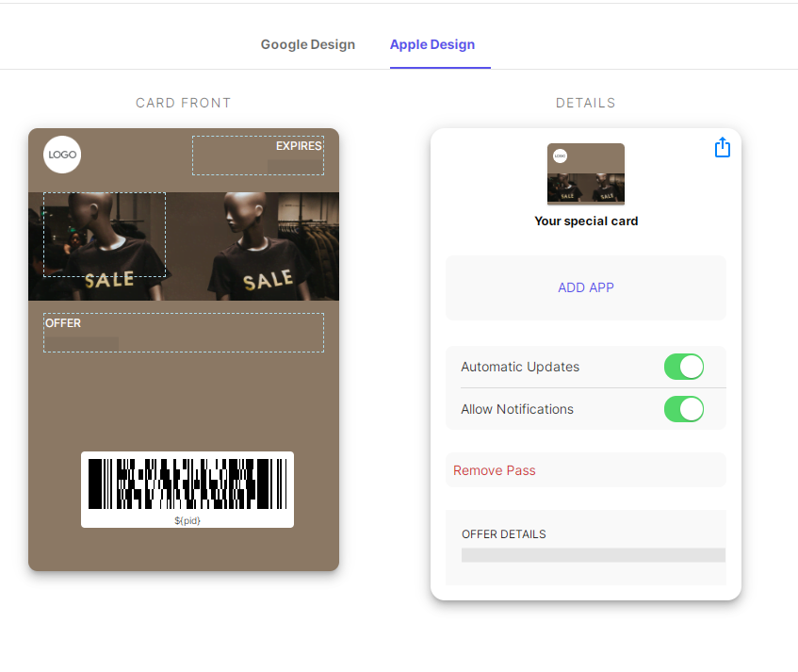Click the dashed strip image placeholder

point(105,235)
